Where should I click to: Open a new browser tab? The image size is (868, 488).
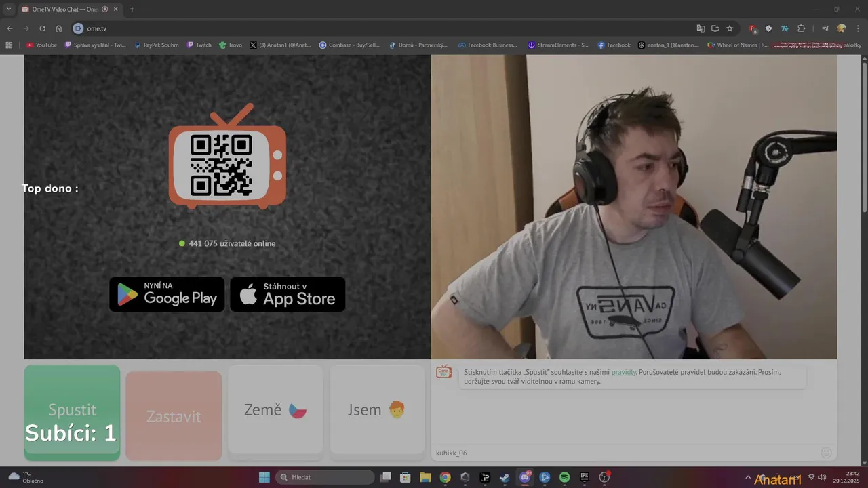click(132, 9)
